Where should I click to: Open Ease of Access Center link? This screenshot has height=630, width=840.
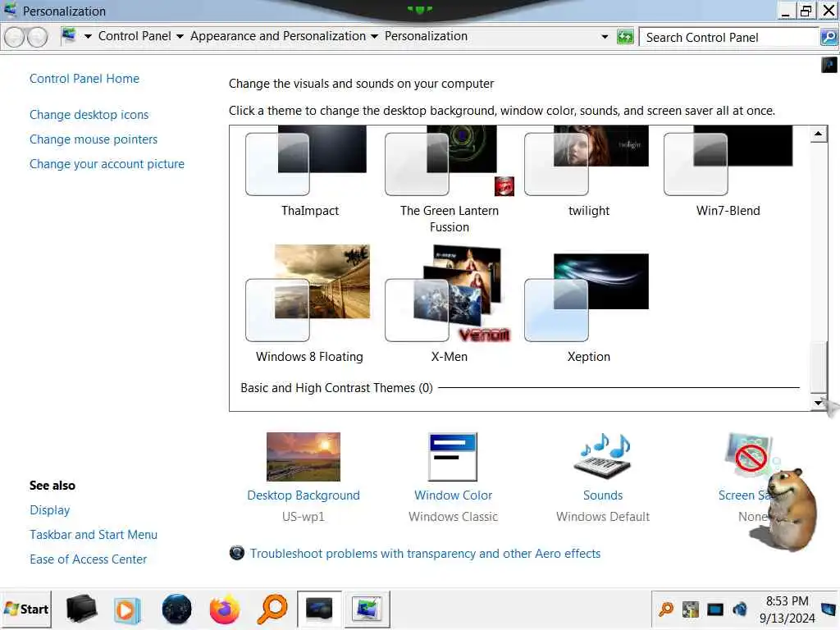click(x=88, y=559)
